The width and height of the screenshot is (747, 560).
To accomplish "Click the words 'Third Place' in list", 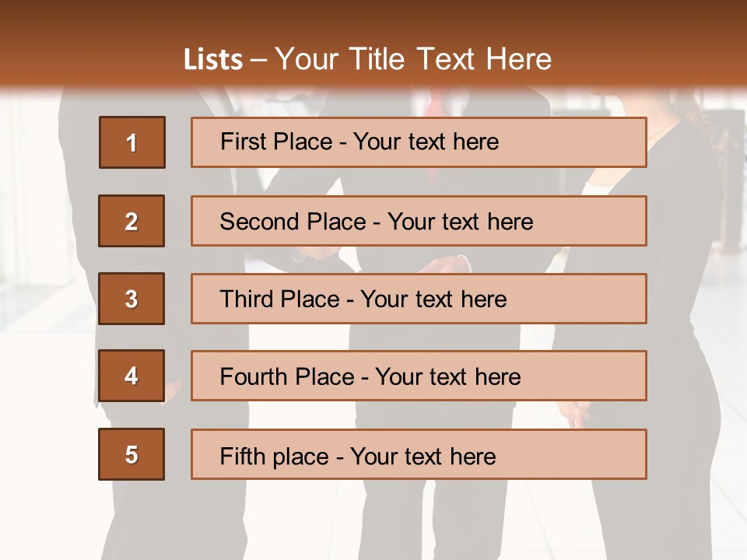I will pyautogui.click(x=279, y=299).
